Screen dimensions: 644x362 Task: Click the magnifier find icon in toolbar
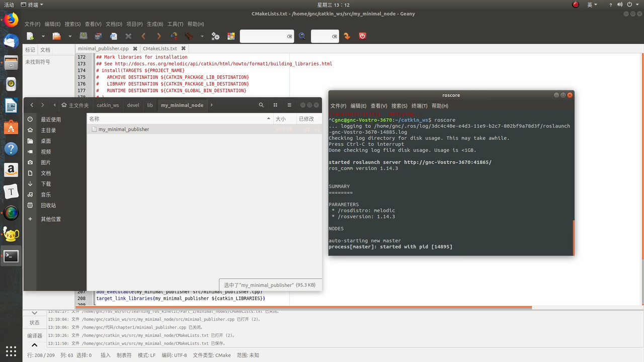tap(302, 36)
